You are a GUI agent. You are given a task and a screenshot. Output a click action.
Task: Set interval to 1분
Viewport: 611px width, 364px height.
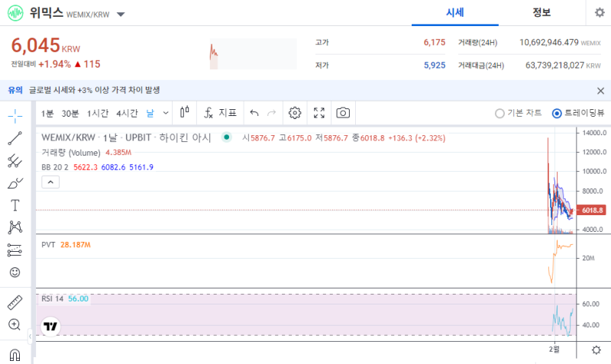pos(47,113)
